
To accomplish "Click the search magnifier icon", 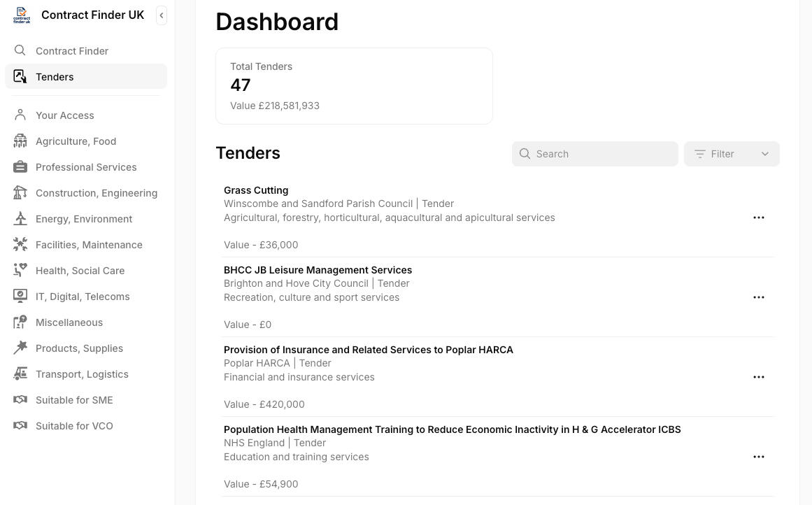I will [525, 153].
